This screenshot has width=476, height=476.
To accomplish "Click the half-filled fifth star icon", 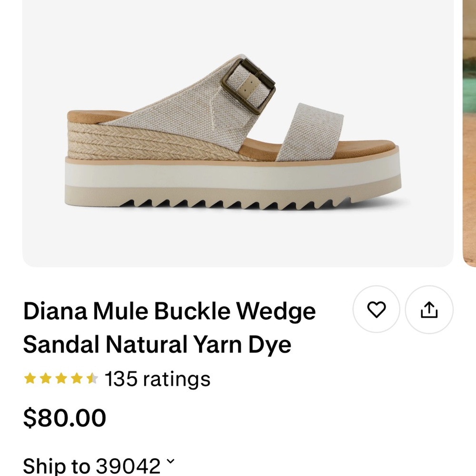I will tap(91, 378).
